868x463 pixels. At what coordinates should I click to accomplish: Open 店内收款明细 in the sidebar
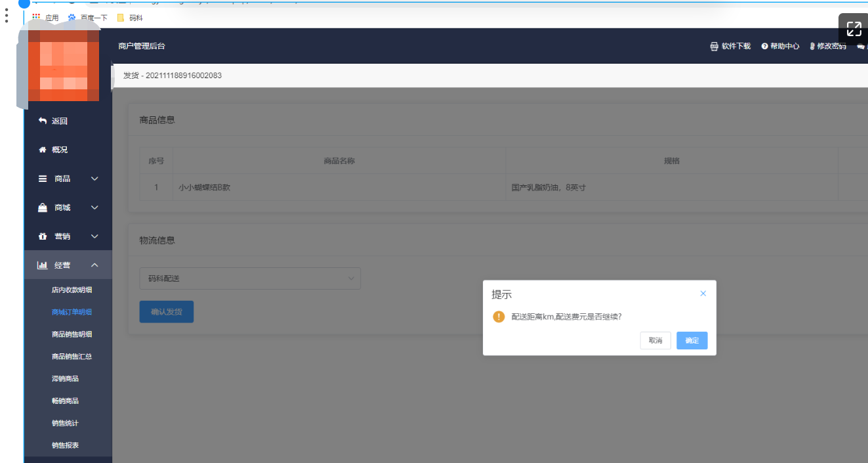pyautogui.click(x=72, y=290)
